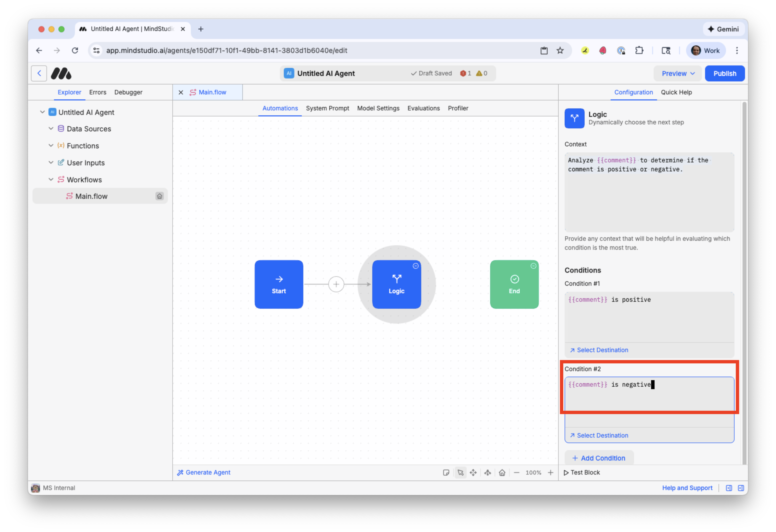Click the home icon next to Main.flow

pyautogui.click(x=160, y=196)
